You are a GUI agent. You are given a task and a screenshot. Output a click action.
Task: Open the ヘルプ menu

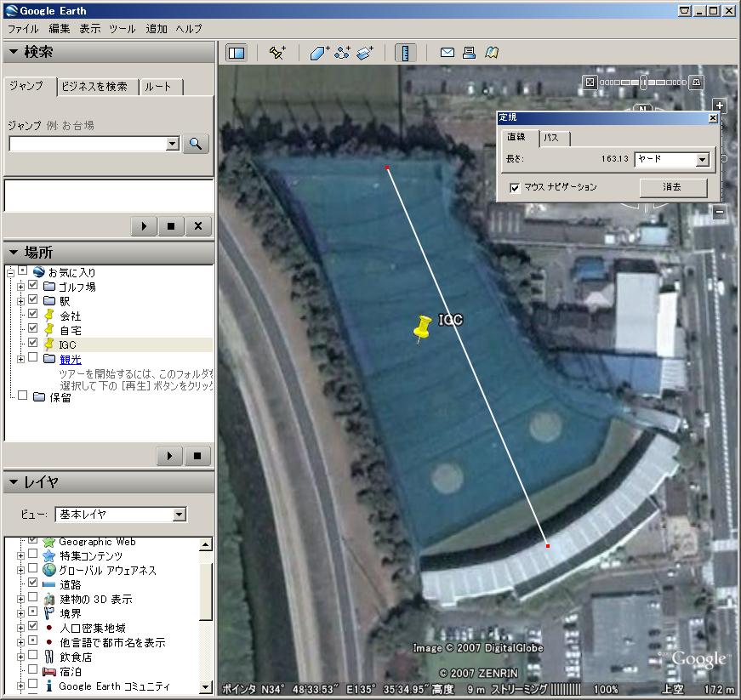coord(189,29)
